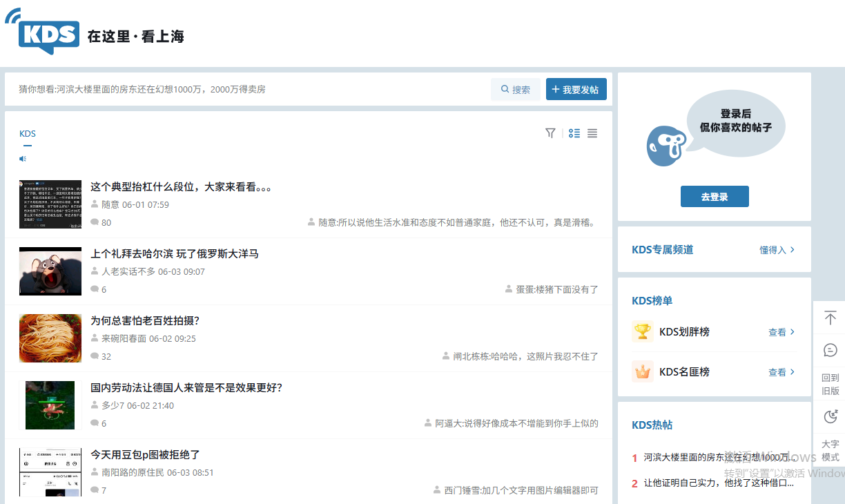This screenshot has width=845, height=504.
Task: Open mouse thumbnail of 哈尔滨 post
Action: [x=50, y=271]
